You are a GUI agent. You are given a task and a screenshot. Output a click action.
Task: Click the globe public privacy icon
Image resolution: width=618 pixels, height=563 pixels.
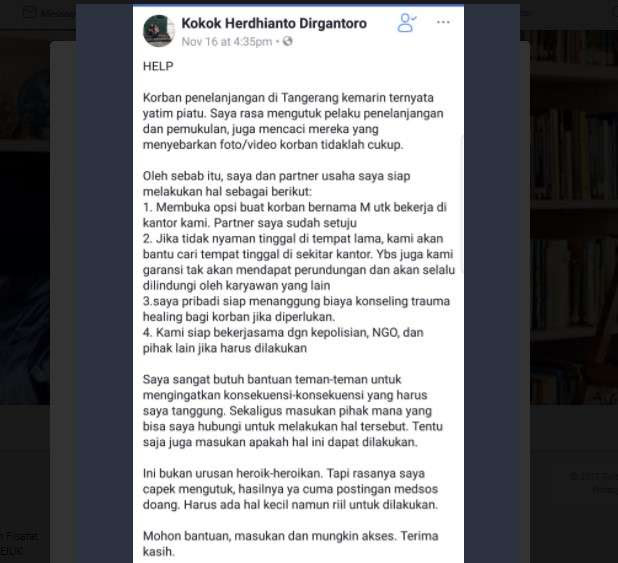[288, 41]
